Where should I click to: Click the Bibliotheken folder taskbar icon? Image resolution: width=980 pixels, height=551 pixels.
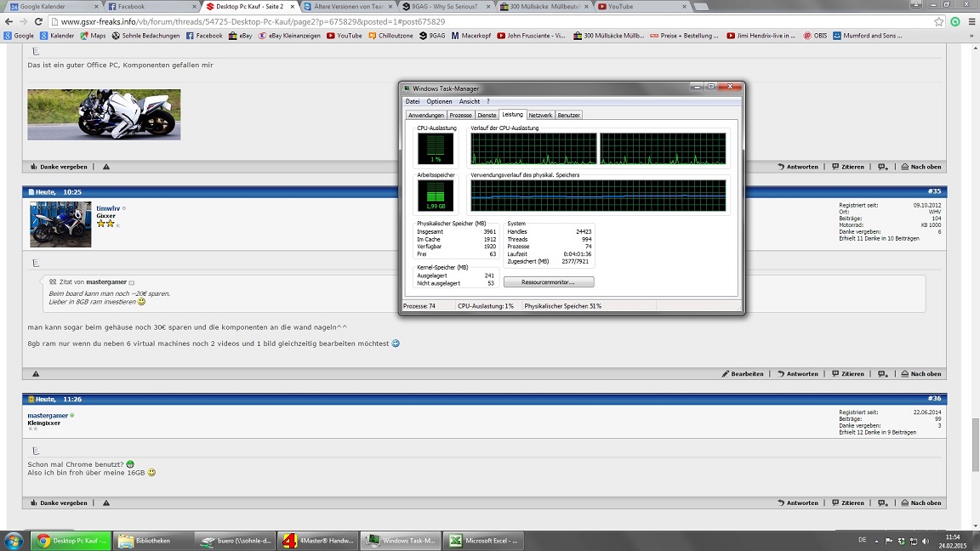pos(151,541)
